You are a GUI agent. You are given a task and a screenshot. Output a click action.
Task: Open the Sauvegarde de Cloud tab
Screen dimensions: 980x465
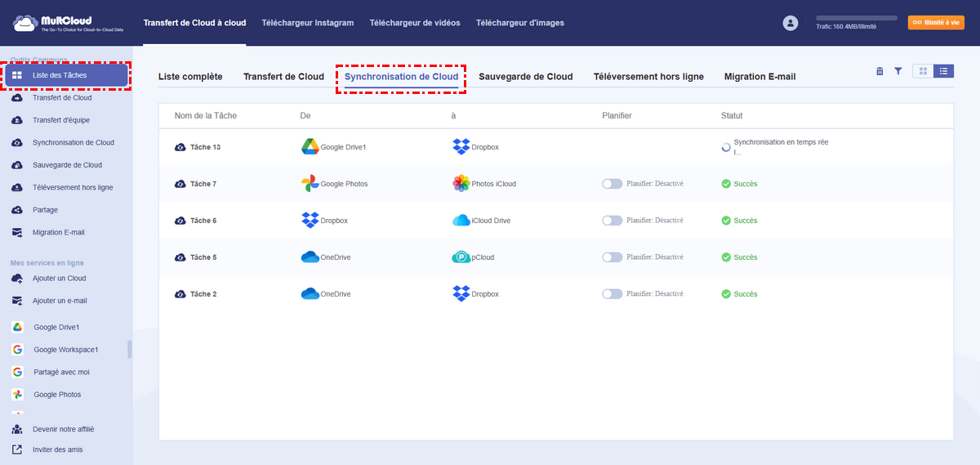(525, 77)
